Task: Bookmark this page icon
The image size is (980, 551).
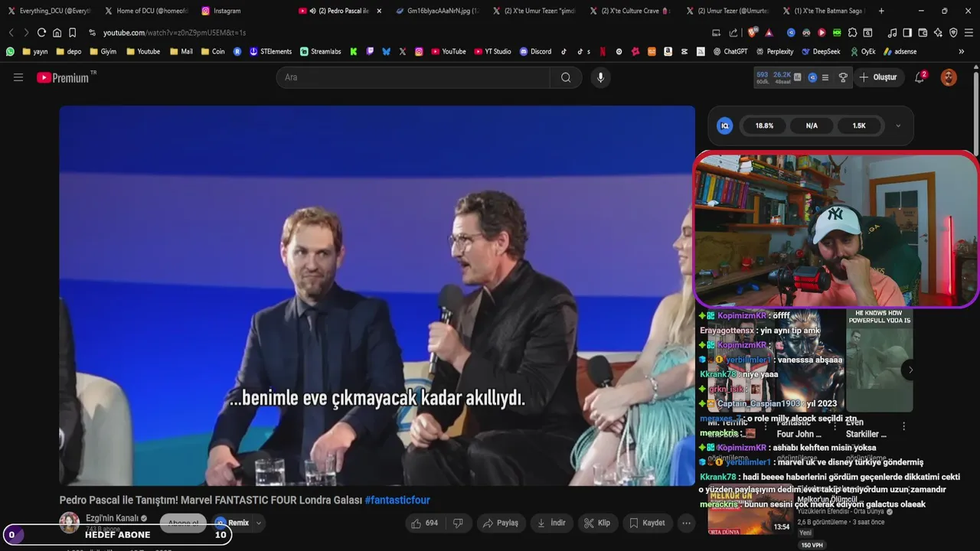Action: click(72, 33)
